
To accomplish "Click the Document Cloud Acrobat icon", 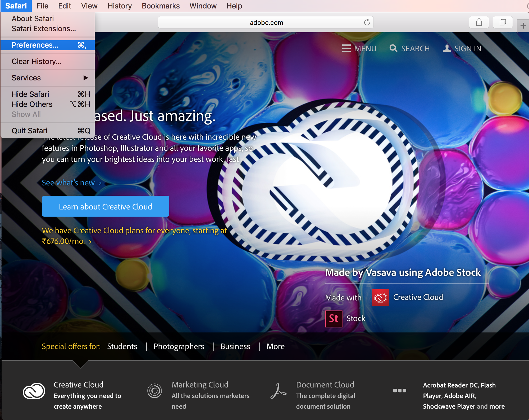I will (278, 391).
